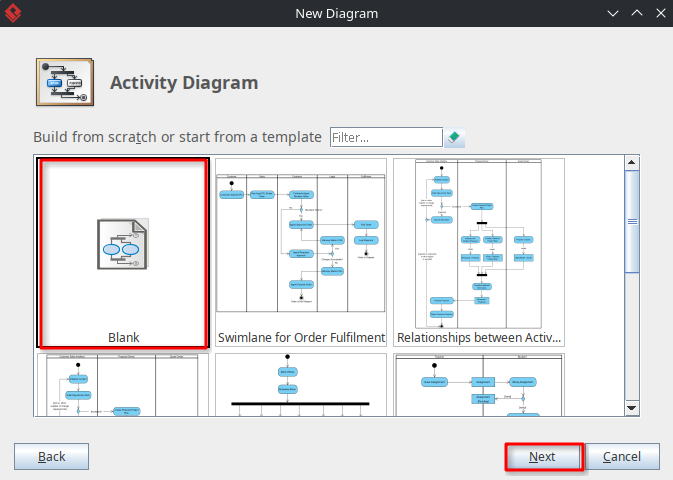Viewport: 673px width, 480px height.
Task: Click the filter clear eraser icon
Action: click(x=454, y=137)
